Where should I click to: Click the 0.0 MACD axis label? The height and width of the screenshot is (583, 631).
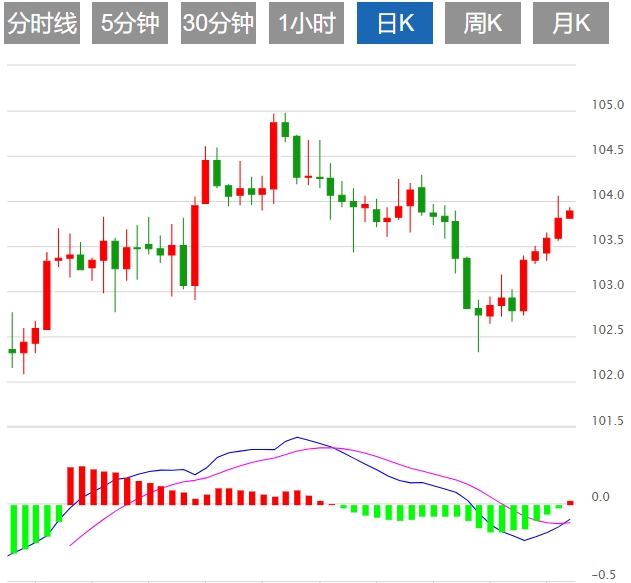[x=600, y=497]
